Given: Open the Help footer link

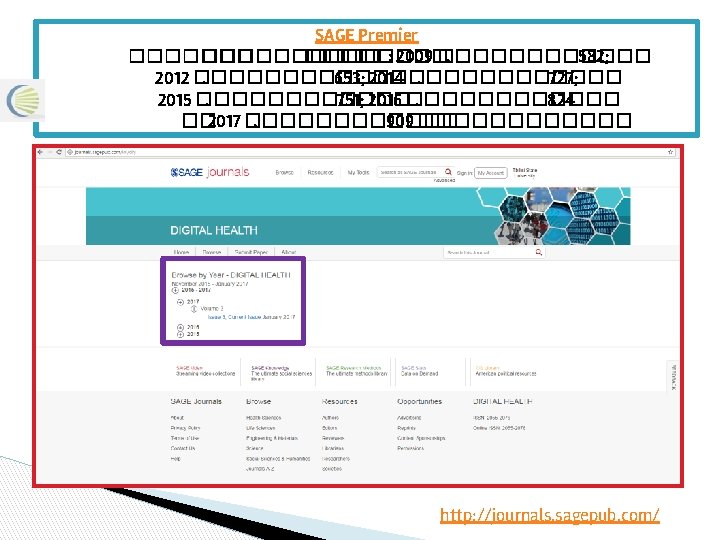Looking at the screenshot, I should point(175,458).
